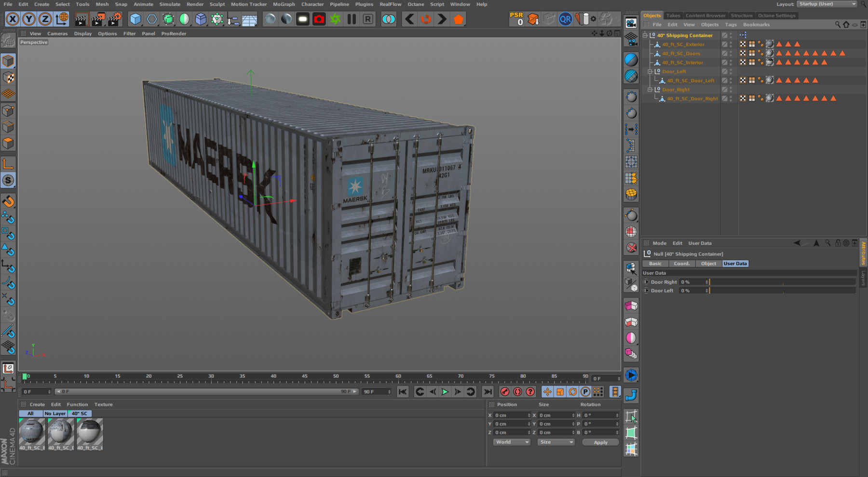Switch to the Octane Settings tab
The width and height of the screenshot is (868, 477).
776,15
